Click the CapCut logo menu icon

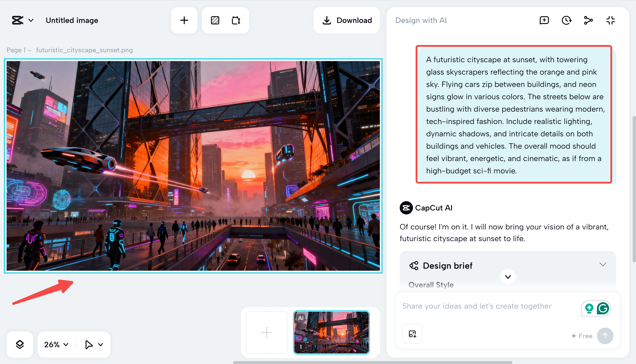click(x=17, y=20)
